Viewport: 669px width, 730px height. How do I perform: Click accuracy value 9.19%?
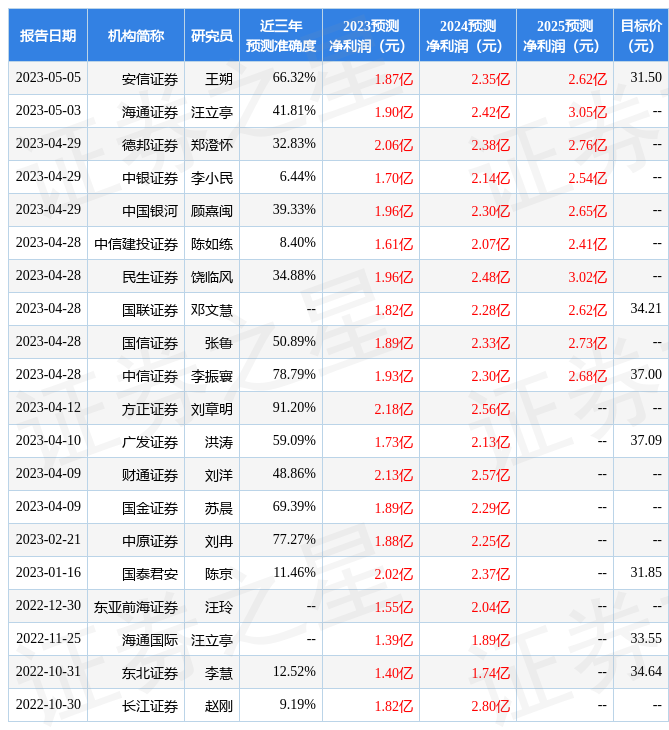pos(297,705)
